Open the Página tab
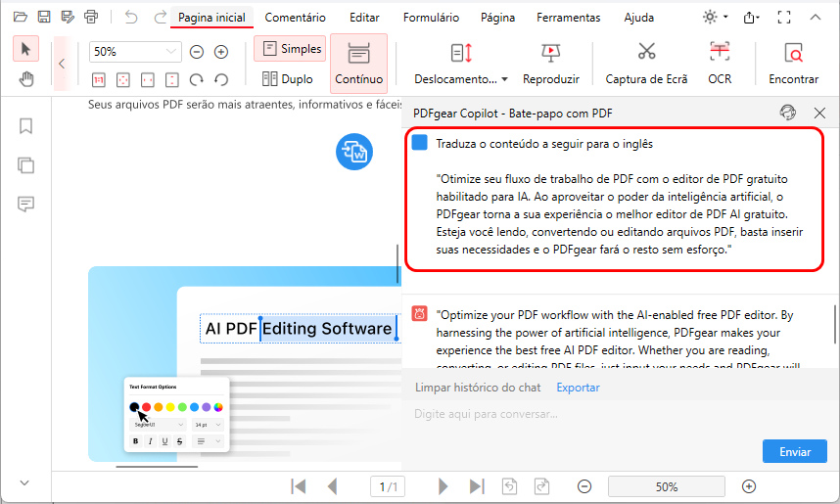 pyautogui.click(x=497, y=18)
